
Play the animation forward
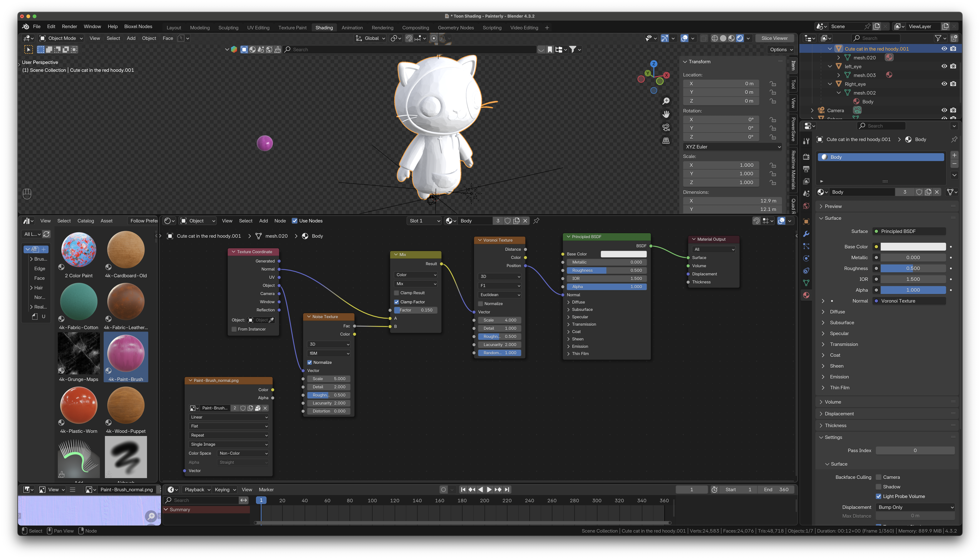click(x=489, y=490)
